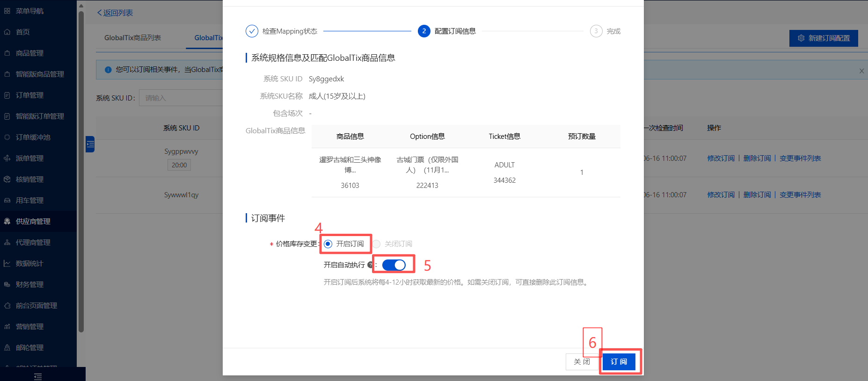Switch to the active GlobalTix tab

pos(209,37)
